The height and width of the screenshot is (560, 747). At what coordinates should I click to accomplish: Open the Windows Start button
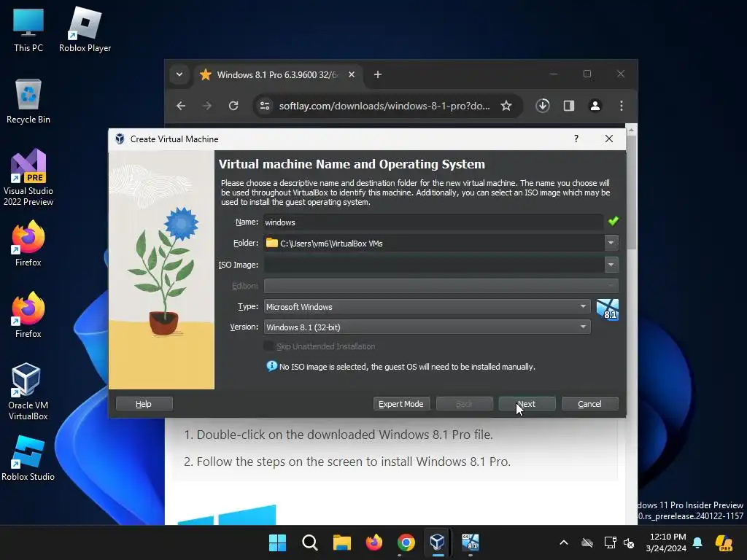coord(277,542)
